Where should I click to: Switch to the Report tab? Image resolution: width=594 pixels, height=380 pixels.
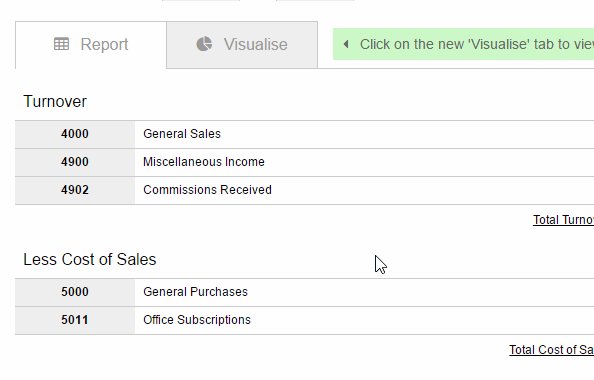(x=91, y=45)
